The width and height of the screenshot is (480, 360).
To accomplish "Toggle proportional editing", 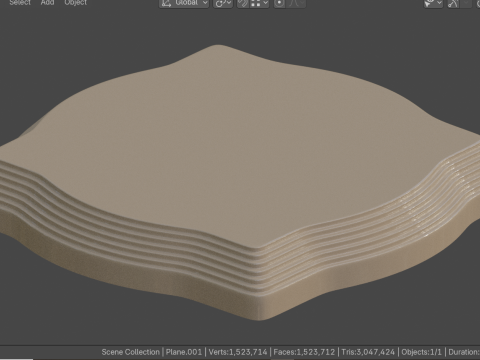I will tap(279, 3).
